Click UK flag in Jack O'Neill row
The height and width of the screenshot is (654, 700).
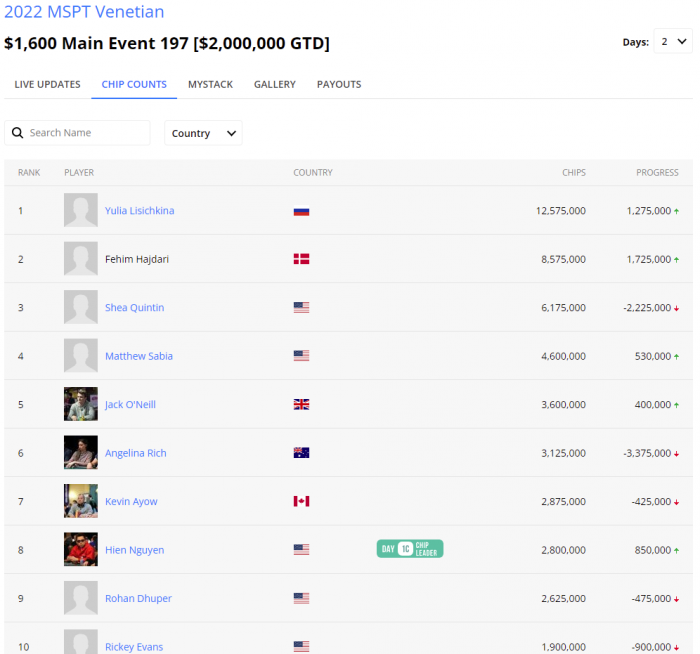coord(301,404)
